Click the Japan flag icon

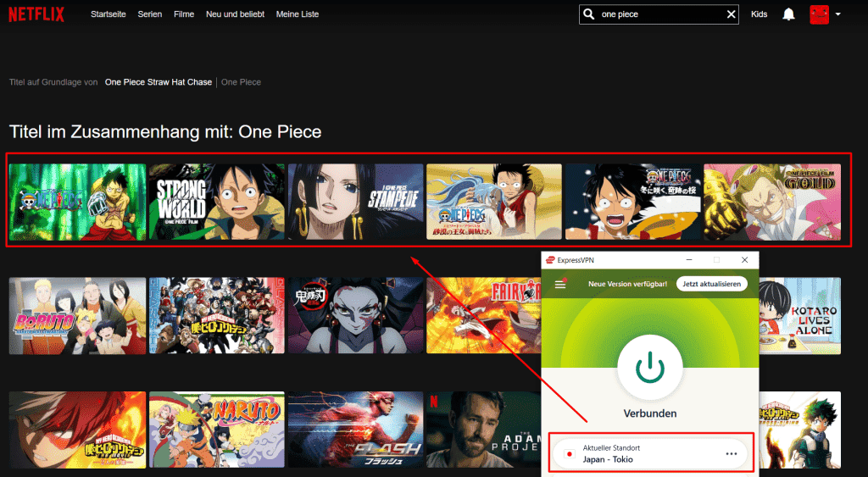(569, 454)
